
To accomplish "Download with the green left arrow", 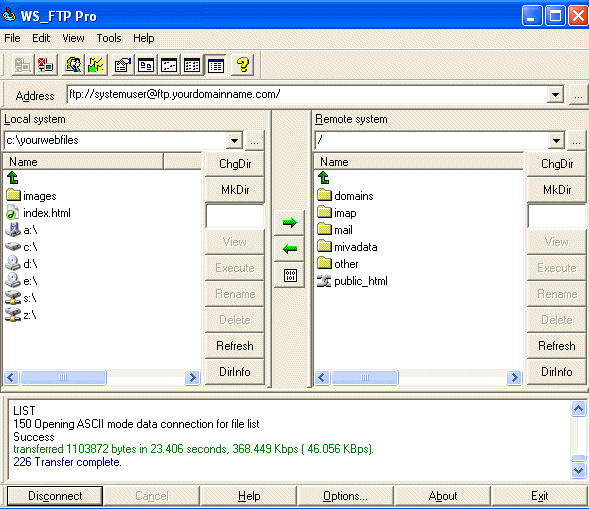I will (x=290, y=249).
